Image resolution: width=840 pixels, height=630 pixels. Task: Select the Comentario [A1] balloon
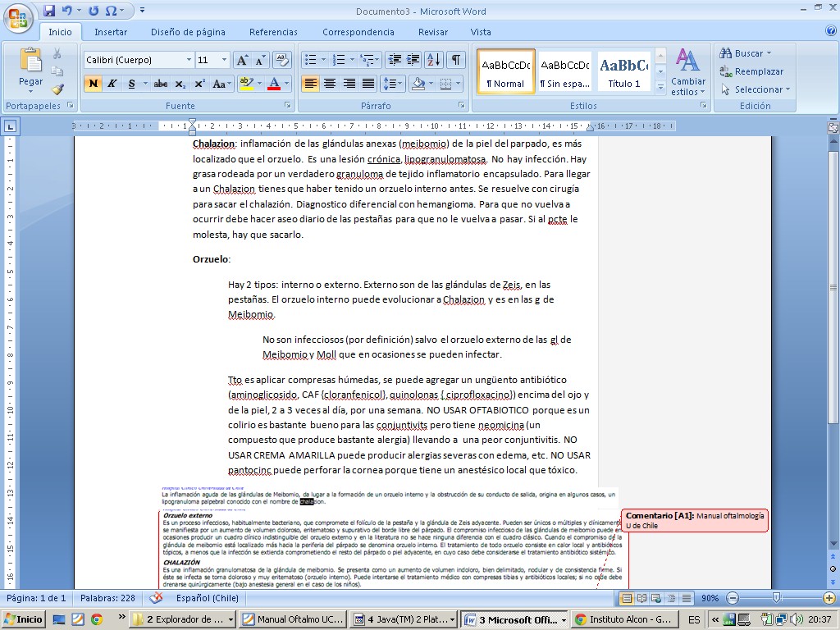click(694, 520)
